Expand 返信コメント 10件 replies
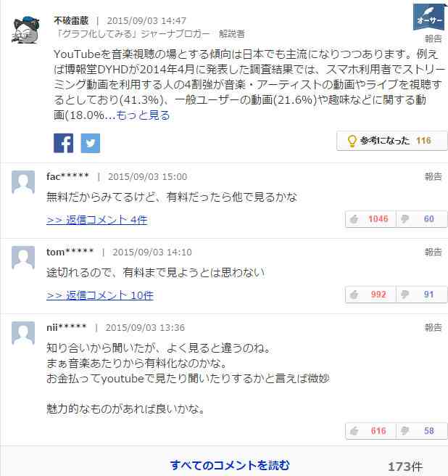 (x=100, y=295)
